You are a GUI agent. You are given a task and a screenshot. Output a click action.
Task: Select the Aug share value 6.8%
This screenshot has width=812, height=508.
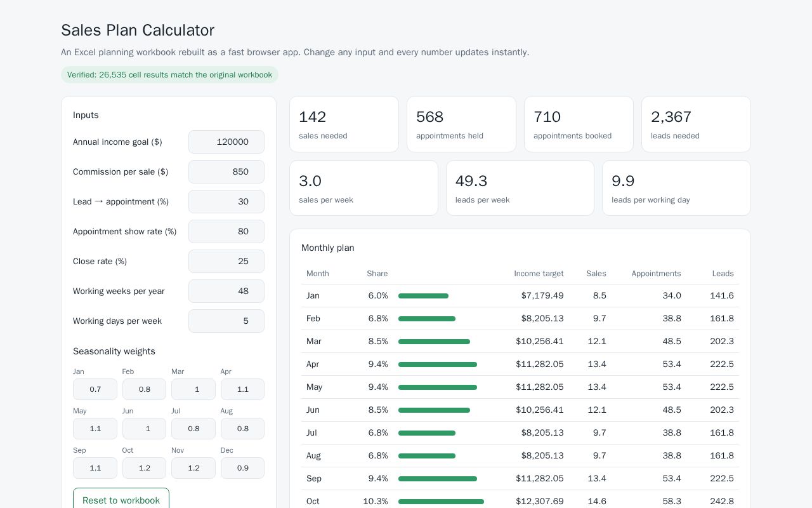(378, 456)
